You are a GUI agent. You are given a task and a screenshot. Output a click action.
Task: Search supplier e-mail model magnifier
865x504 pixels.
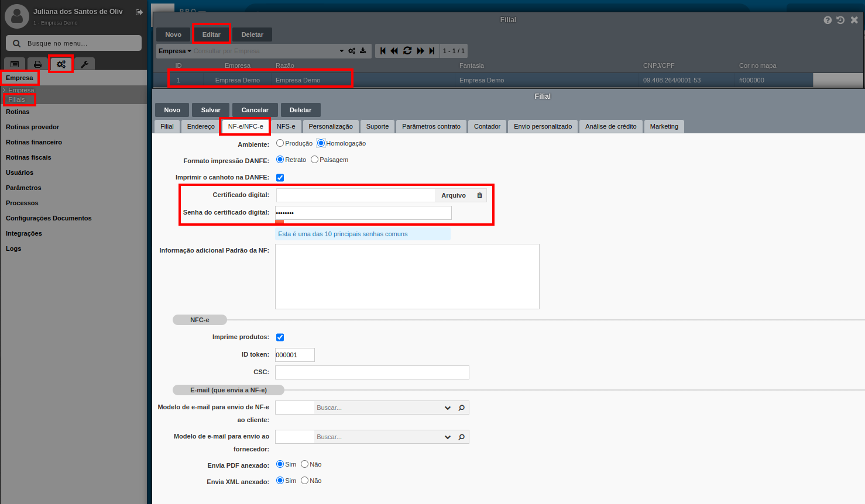(x=462, y=437)
